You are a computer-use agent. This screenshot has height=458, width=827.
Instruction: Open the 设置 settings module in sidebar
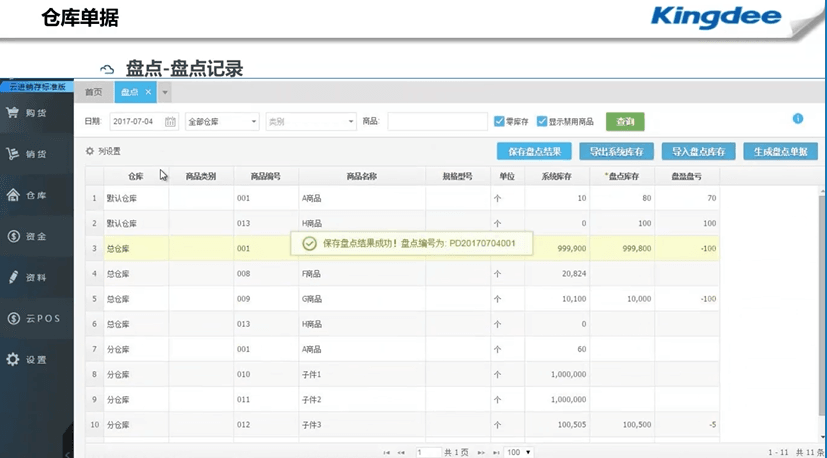(36, 360)
